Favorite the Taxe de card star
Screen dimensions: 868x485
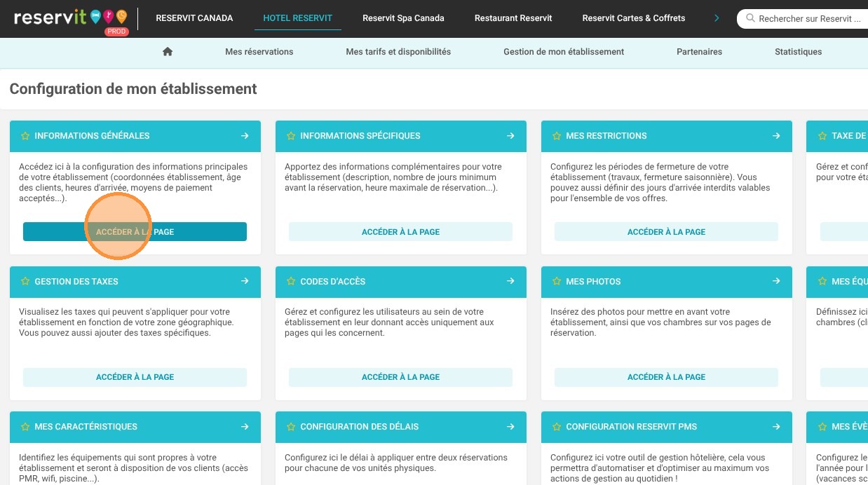point(822,136)
